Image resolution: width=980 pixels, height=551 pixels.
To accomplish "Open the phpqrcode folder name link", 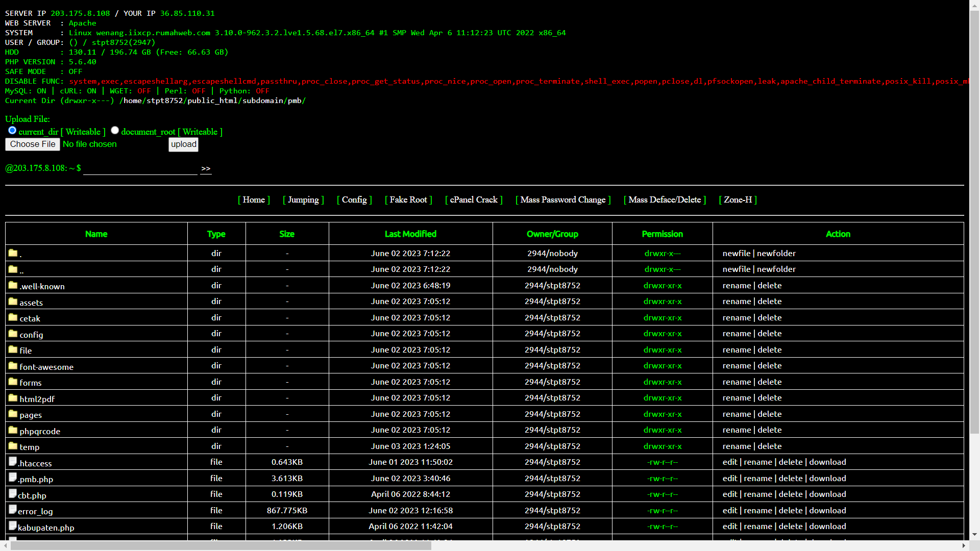I will tap(40, 432).
